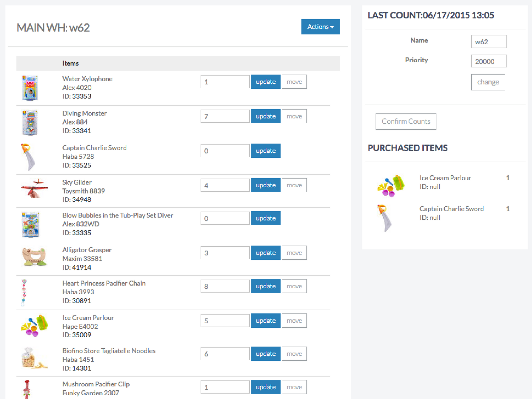Viewport: 532px width, 399px height.
Task: Click the change button for warehouse settings
Action: 488,82
